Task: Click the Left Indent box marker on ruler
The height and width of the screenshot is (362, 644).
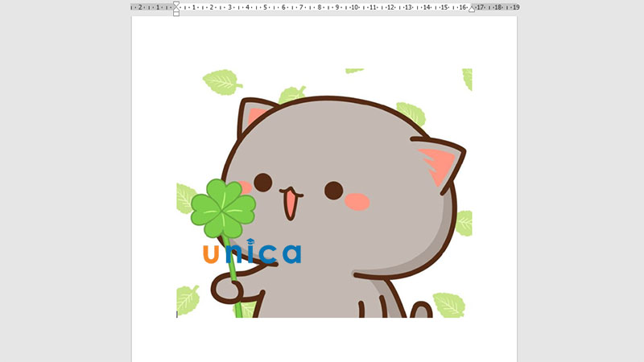Action: (x=176, y=14)
